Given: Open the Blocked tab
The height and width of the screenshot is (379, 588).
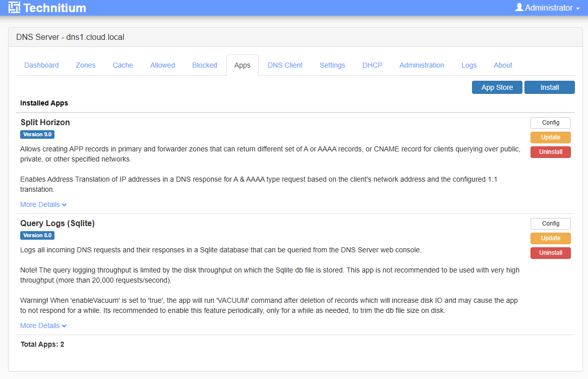Looking at the screenshot, I should (204, 65).
